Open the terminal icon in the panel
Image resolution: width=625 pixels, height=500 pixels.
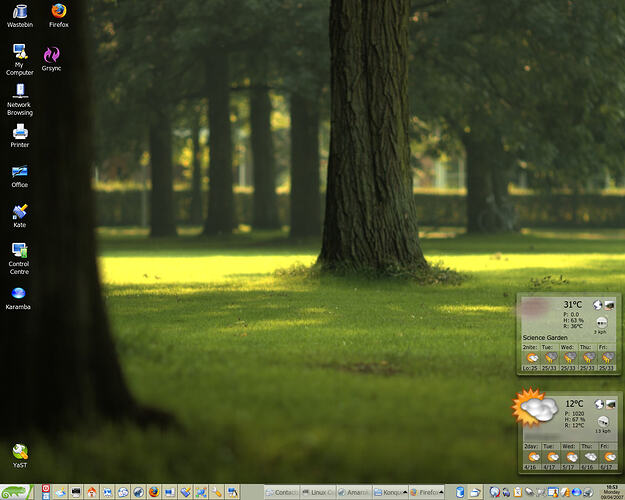pos(76,492)
